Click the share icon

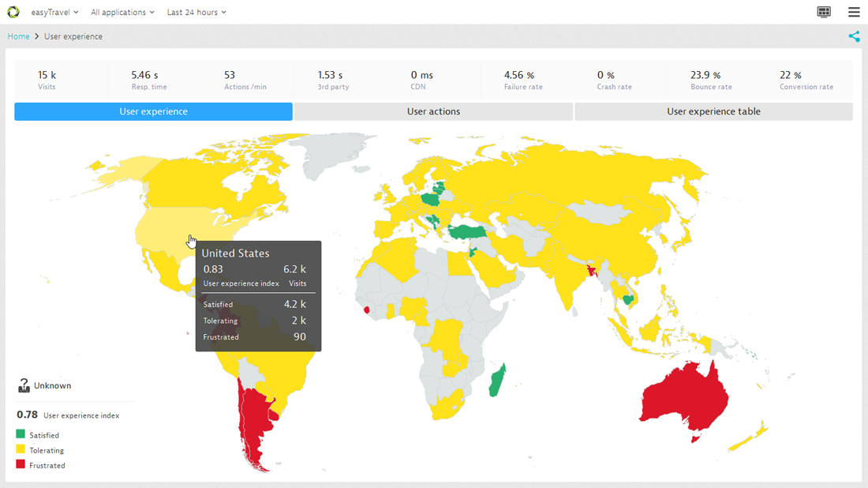click(854, 36)
